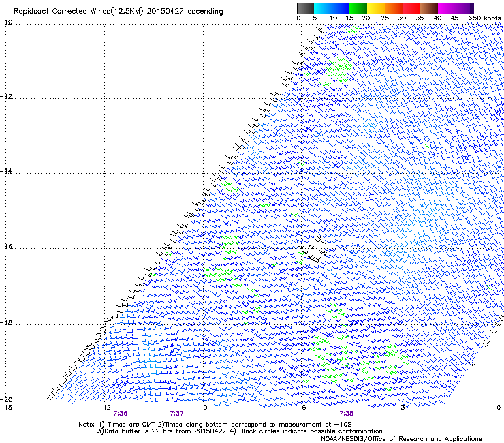Click the '-12' longitude label on bottom axis

point(104,408)
